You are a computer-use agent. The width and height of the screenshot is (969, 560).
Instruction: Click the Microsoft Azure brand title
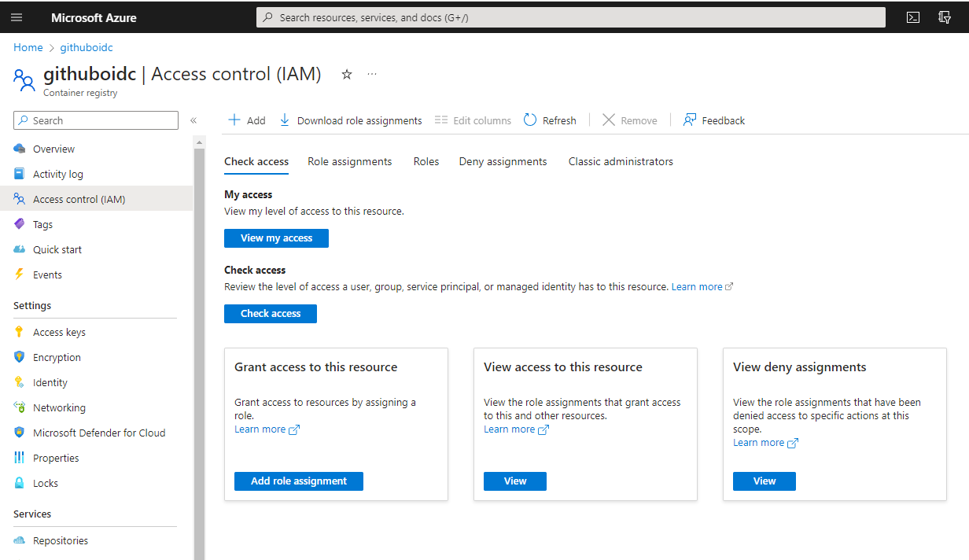coord(94,17)
